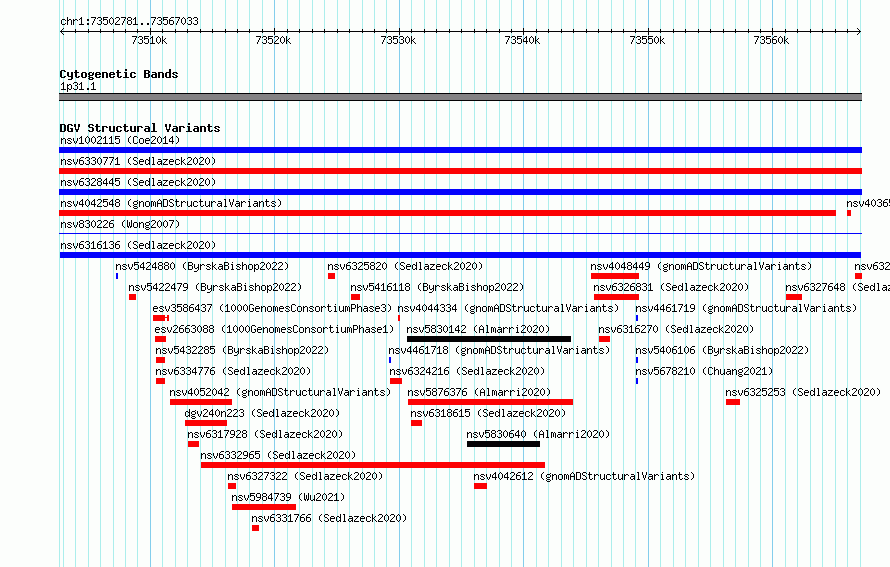Click nsv4044334 (gnomADStructuralVariants) label

click(508, 308)
